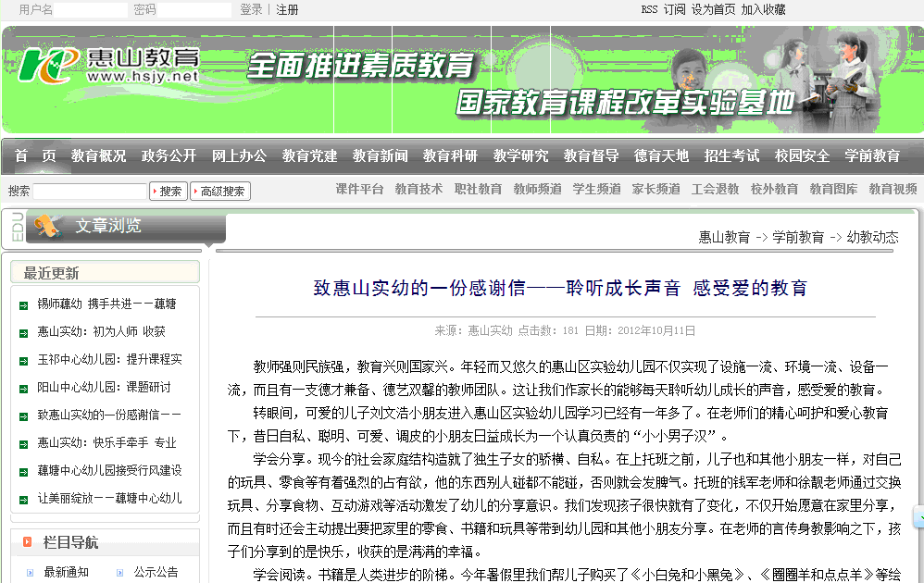Focus the 用户名 username input field

click(90, 9)
